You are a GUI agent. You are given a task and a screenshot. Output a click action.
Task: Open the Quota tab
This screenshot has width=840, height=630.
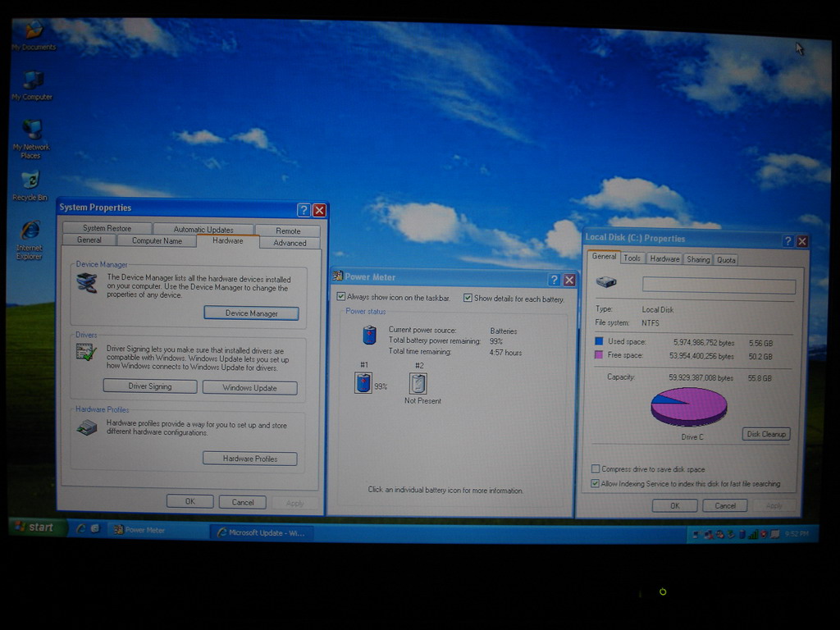click(x=727, y=260)
